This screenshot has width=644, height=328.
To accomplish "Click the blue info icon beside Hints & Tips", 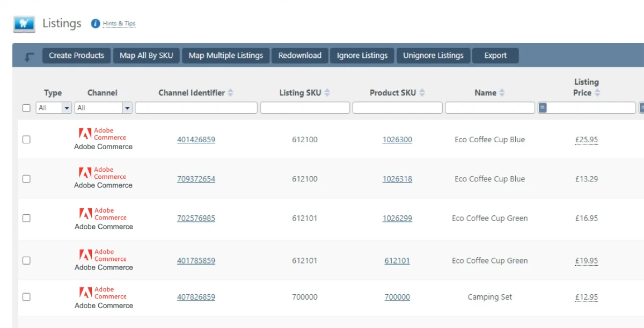I will point(96,24).
